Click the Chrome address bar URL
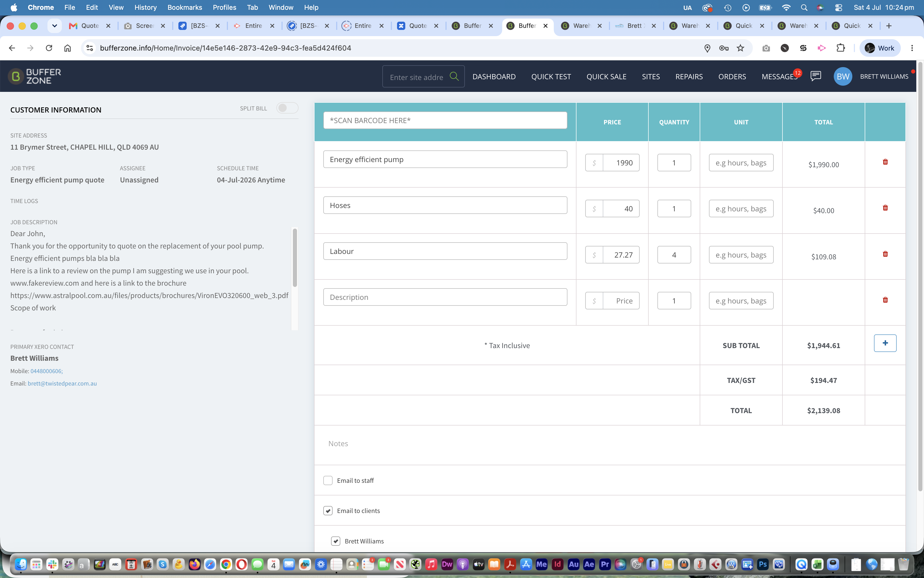Screen dimensions: 924x578 point(225,48)
